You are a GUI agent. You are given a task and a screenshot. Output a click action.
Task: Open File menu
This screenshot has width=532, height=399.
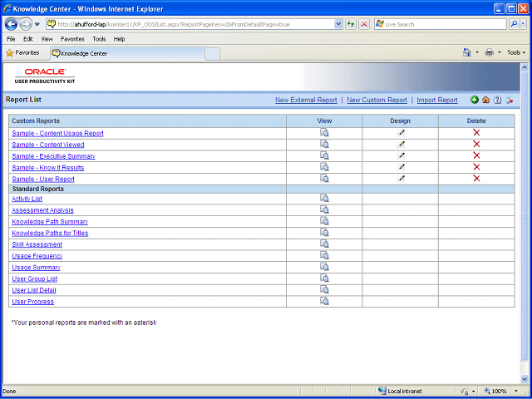click(11, 39)
